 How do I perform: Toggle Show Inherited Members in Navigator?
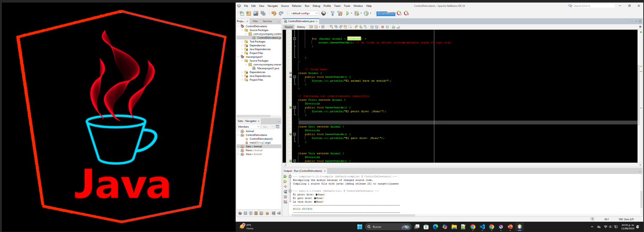click(x=240, y=213)
